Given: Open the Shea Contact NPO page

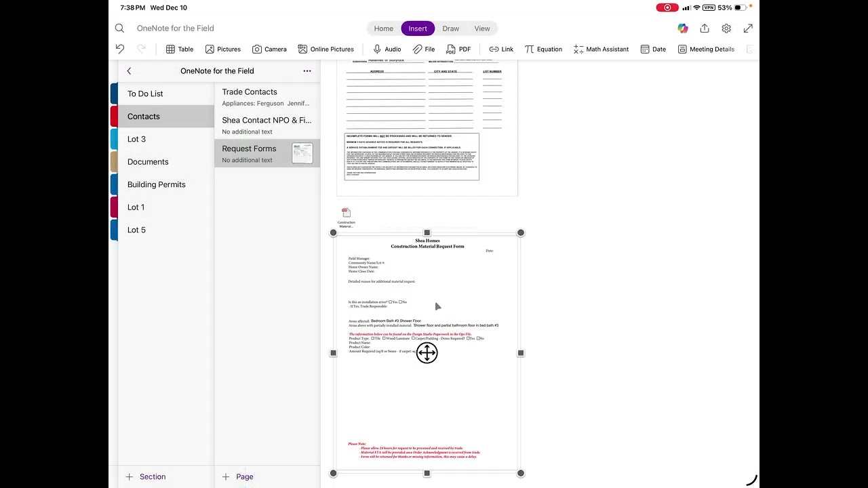Looking at the screenshot, I should [x=267, y=125].
